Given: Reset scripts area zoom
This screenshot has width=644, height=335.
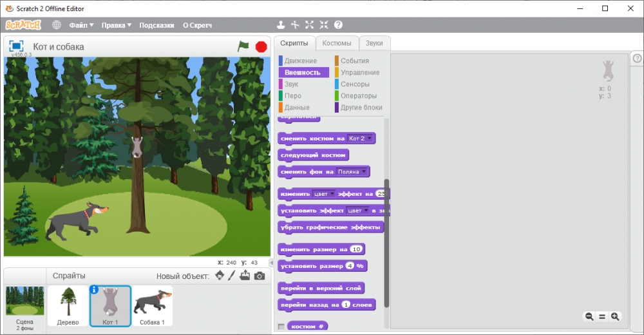Looking at the screenshot, I should click(x=601, y=316).
